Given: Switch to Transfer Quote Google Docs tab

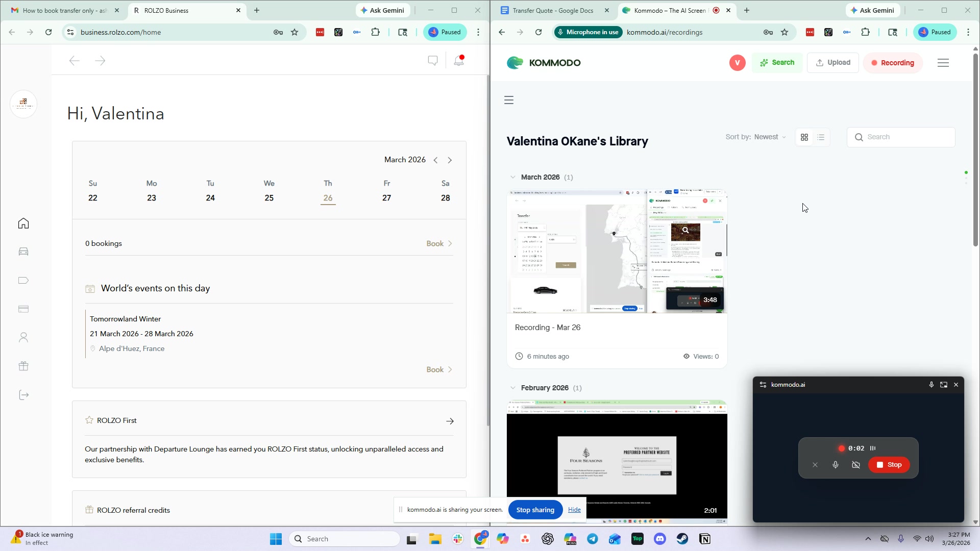Looking at the screenshot, I should point(553,10).
